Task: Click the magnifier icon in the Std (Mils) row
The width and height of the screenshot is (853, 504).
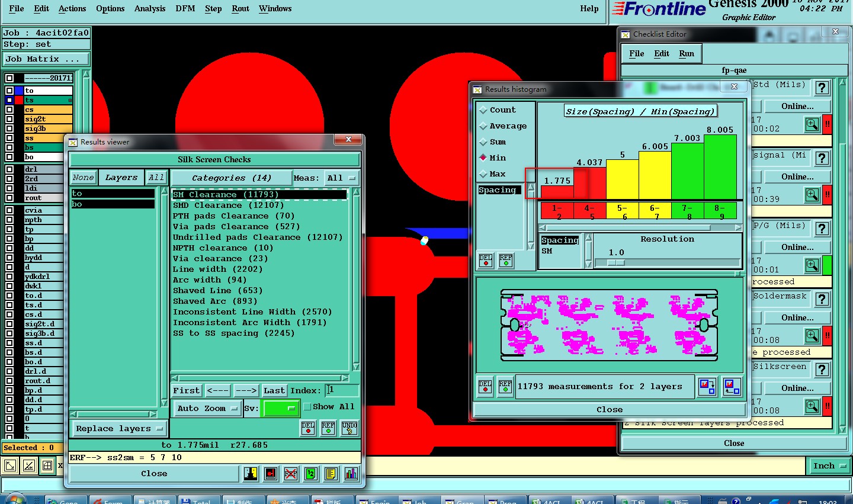Action: click(812, 124)
